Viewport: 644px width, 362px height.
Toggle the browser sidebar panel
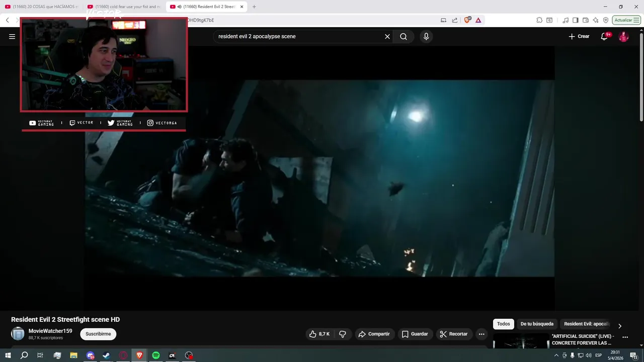pos(576,20)
